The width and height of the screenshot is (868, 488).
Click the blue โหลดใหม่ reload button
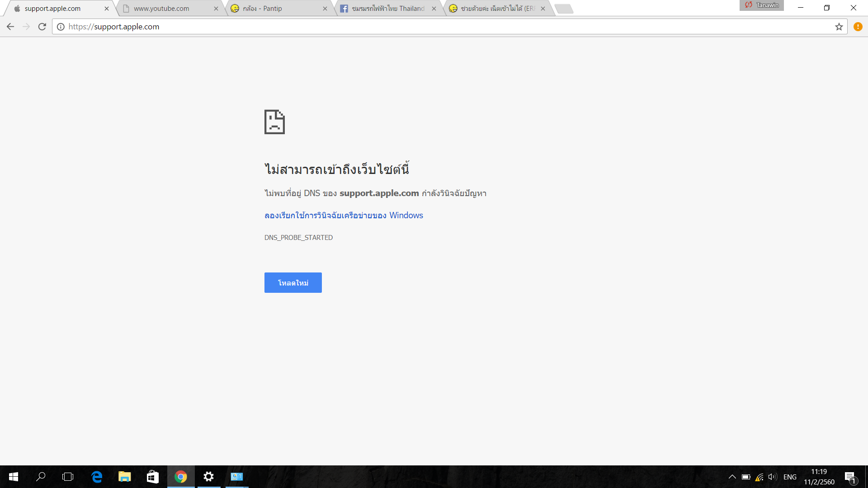(293, 282)
